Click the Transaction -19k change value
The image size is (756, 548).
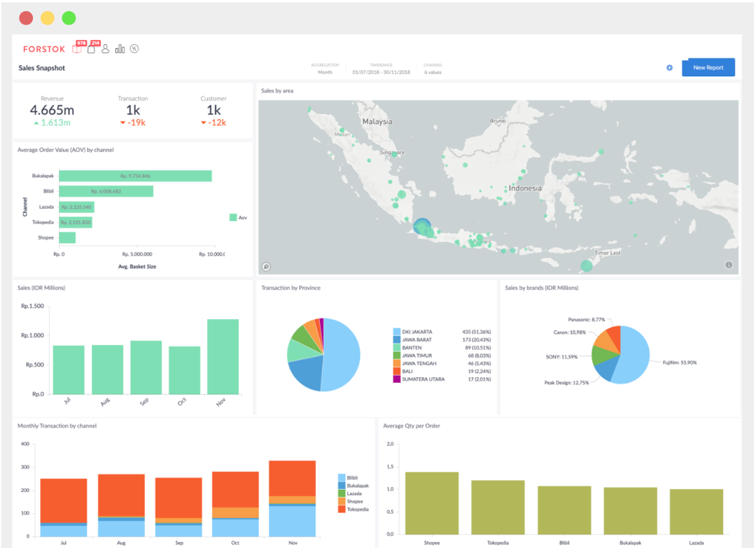[133, 122]
